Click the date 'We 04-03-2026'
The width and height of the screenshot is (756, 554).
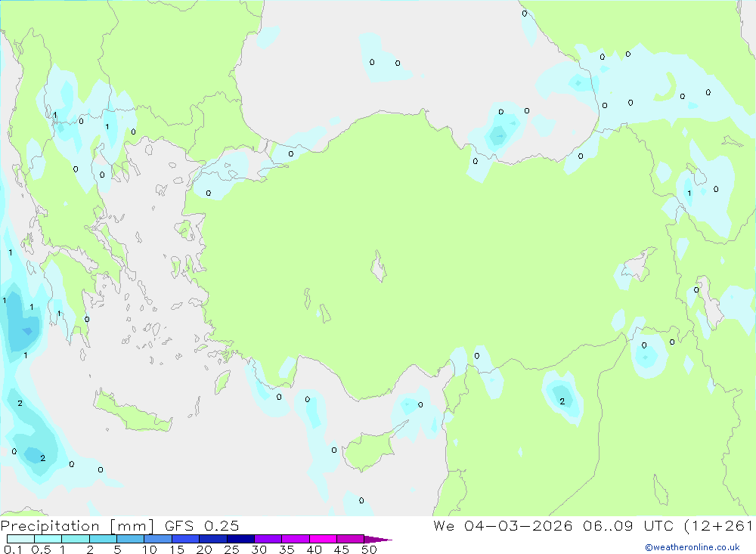(x=503, y=525)
